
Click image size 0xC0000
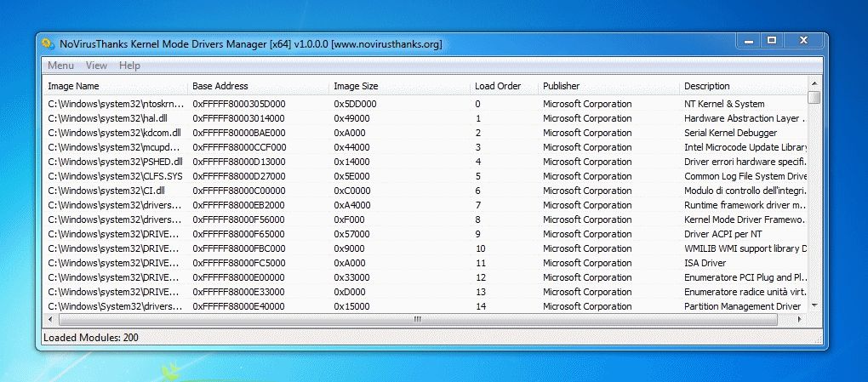click(352, 191)
